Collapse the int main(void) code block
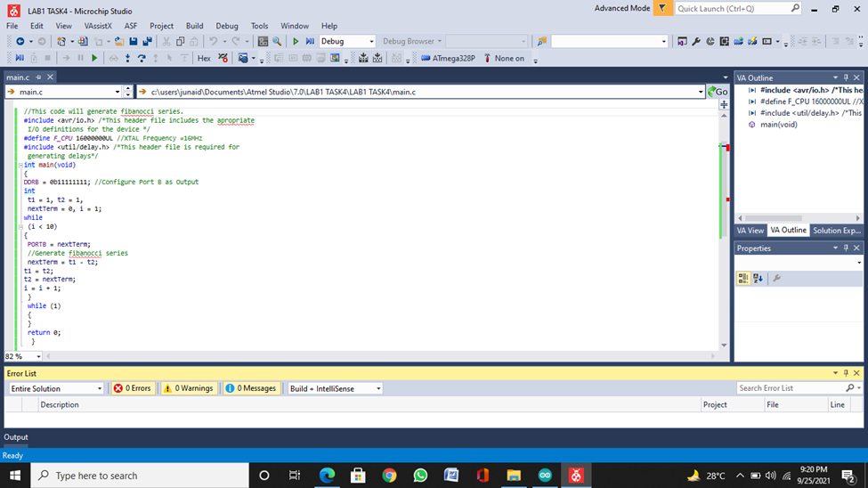 point(20,165)
